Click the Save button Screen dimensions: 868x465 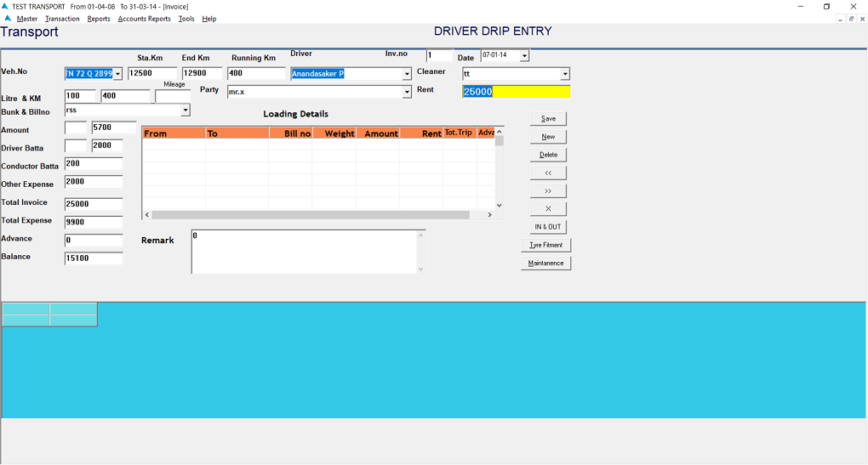(x=548, y=118)
